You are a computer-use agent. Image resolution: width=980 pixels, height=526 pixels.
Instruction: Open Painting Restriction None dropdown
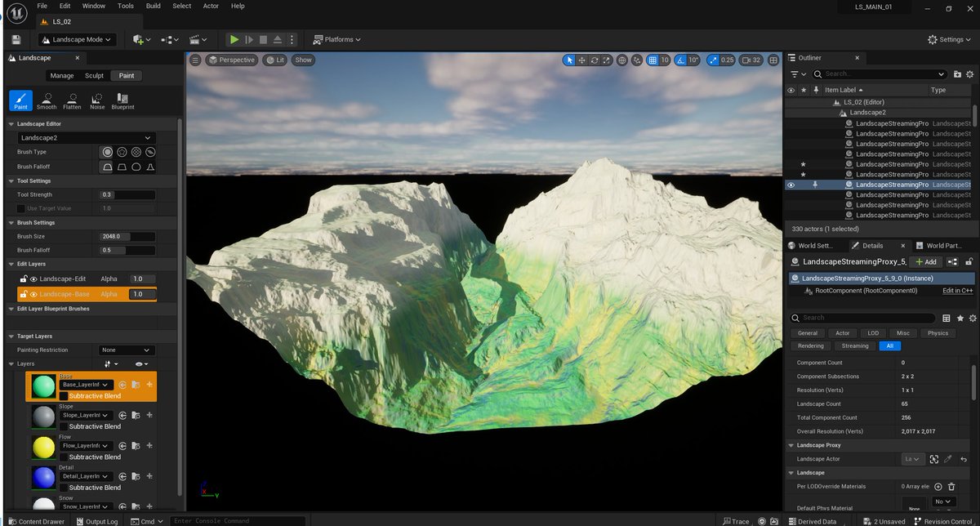click(x=127, y=350)
